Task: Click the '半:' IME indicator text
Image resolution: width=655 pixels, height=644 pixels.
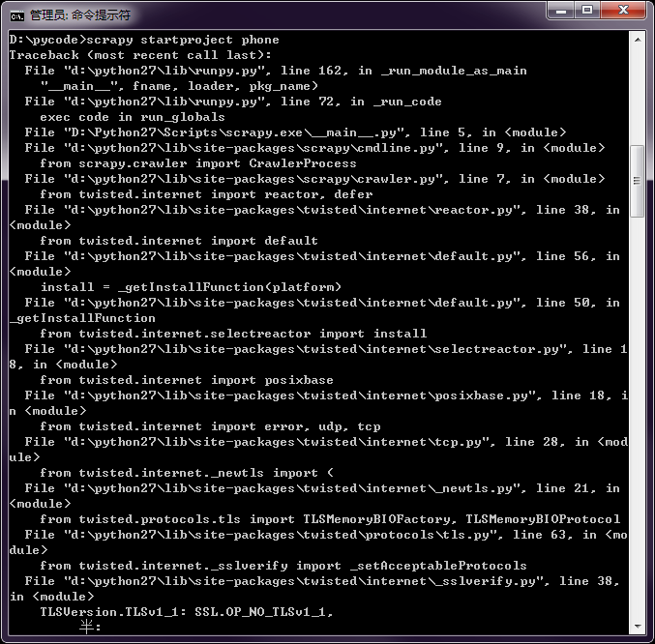Action: click(90, 627)
